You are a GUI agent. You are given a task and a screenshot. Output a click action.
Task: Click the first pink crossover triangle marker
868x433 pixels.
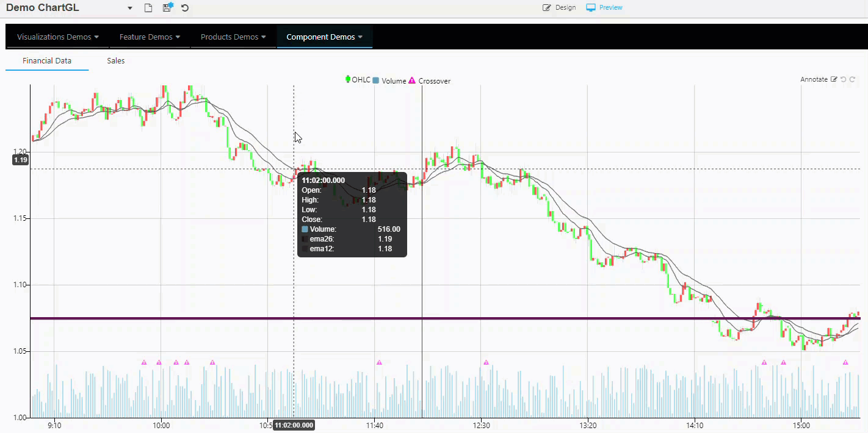pyautogui.click(x=144, y=362)
